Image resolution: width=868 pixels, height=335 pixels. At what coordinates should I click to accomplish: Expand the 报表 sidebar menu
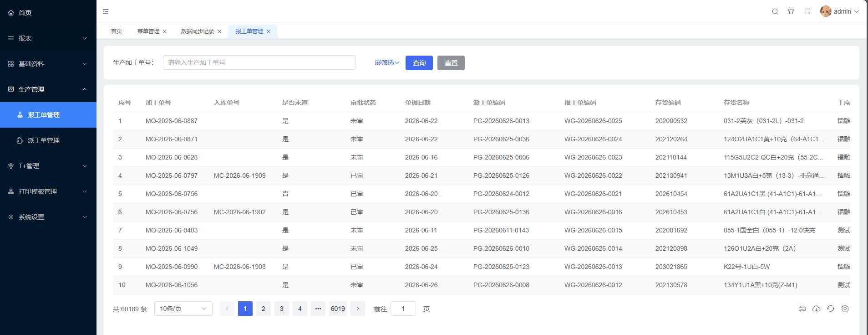coord(48,38)
